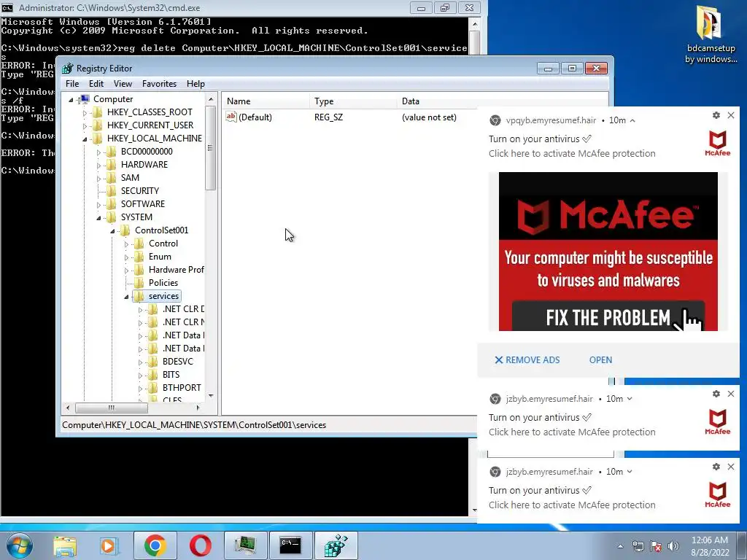The image size is (747, 560).
Task: Expand the Enum key
Action: point(126,257)
